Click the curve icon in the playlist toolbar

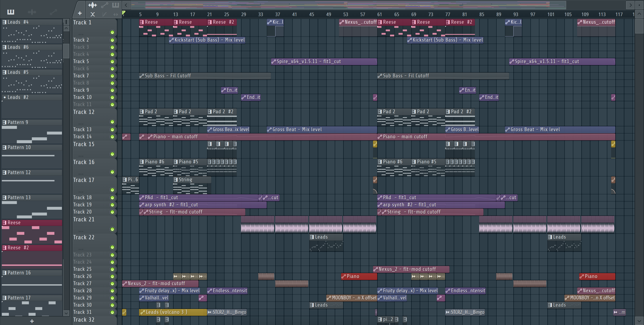click(104, 14)
